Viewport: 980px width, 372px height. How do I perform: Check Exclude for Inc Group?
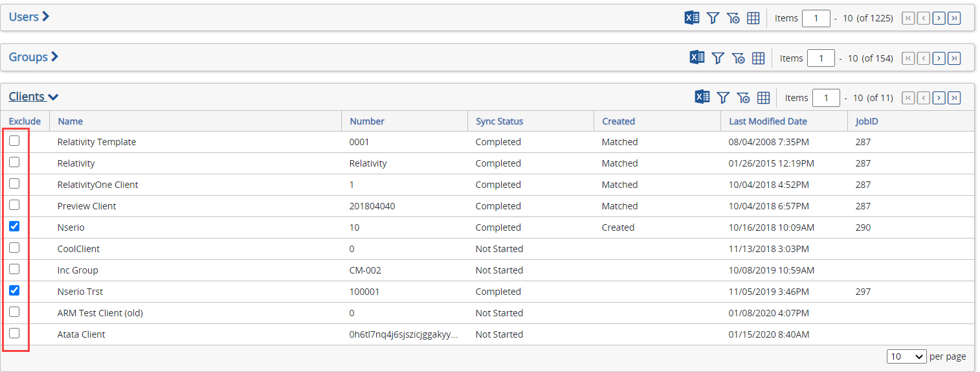click(x=14, y=269)
